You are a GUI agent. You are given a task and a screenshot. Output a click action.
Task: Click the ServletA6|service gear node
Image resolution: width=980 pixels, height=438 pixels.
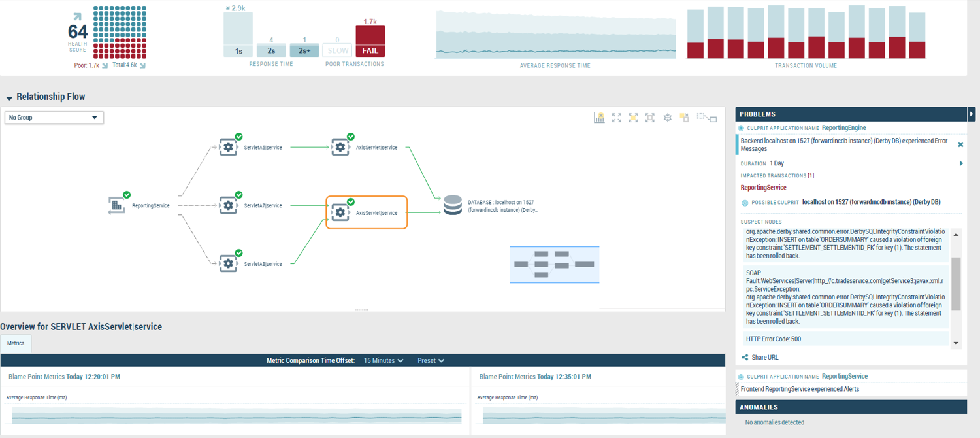click(x=228, y=147)
